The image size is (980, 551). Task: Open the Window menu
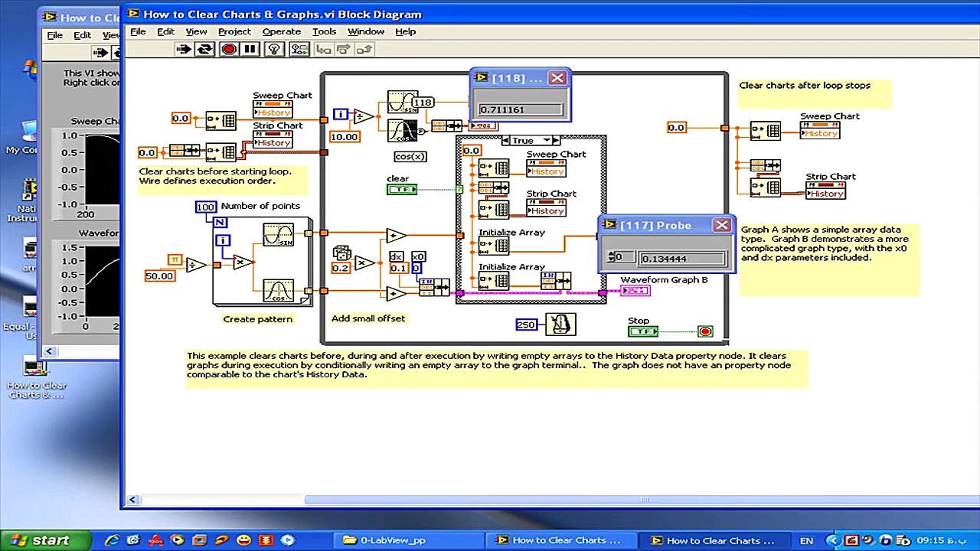click(366, 31)
